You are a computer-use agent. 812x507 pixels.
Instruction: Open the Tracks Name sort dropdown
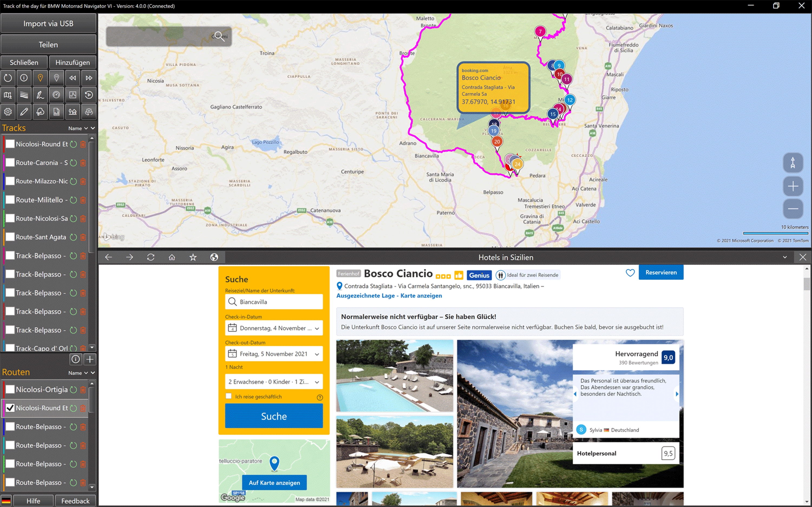(78, 128)
